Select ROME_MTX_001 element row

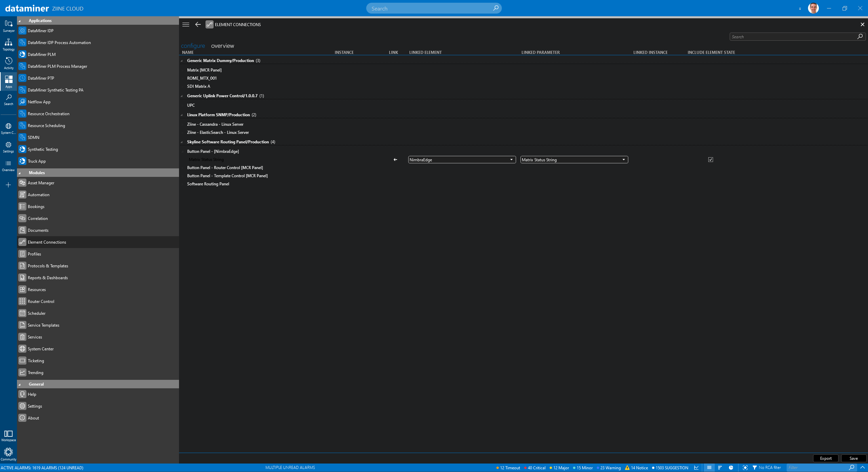pyautogui.click(x=202, y=78)
